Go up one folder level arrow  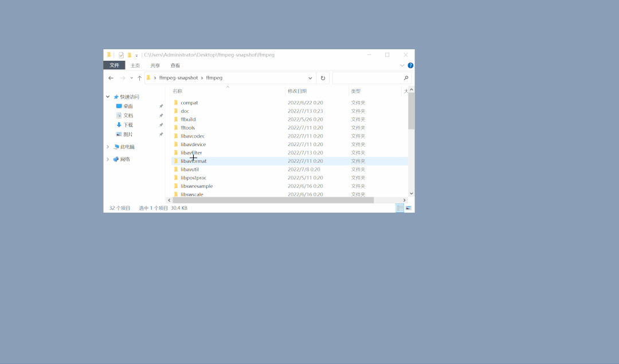[x=139, y=78]
